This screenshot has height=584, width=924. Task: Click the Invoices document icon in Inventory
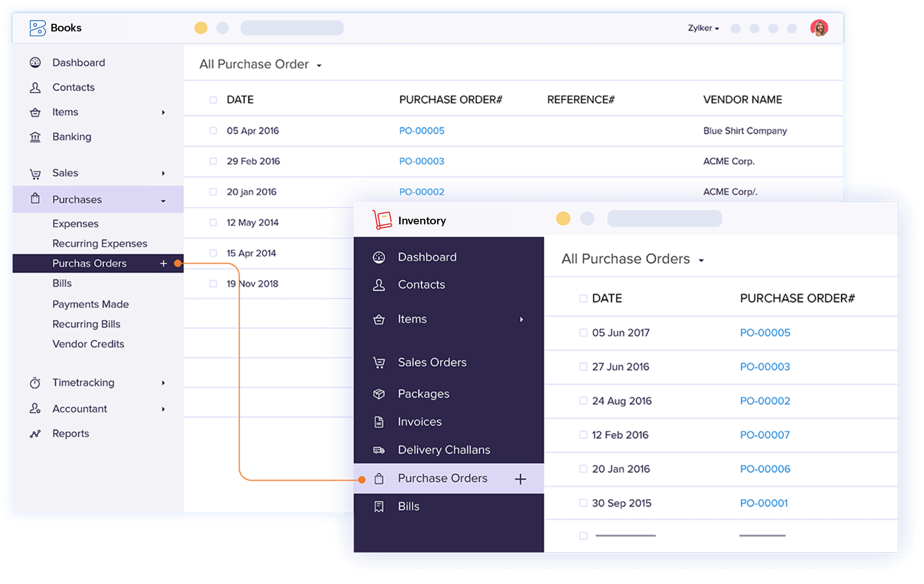tap(379, 422)
